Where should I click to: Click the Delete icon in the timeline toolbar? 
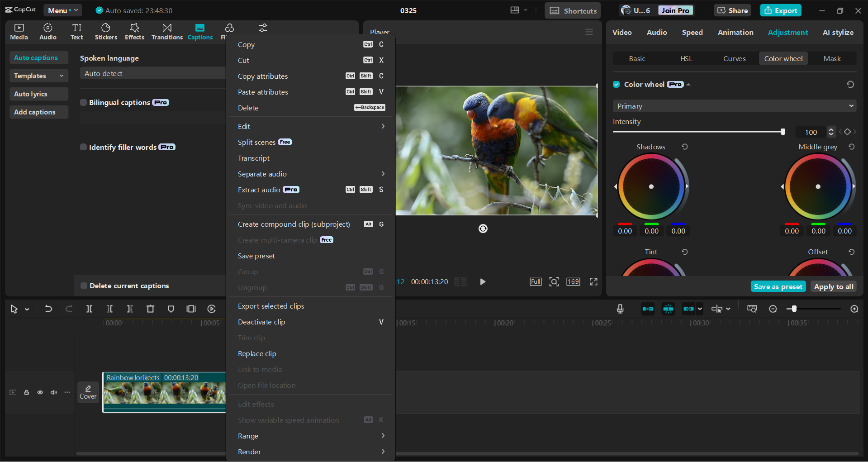click(x=150, y=309)
